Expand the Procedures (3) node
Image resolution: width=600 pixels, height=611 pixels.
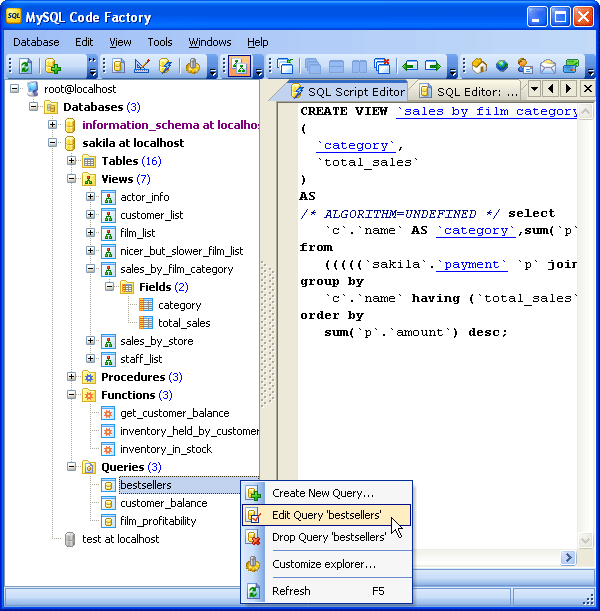(x=71, y=376)
